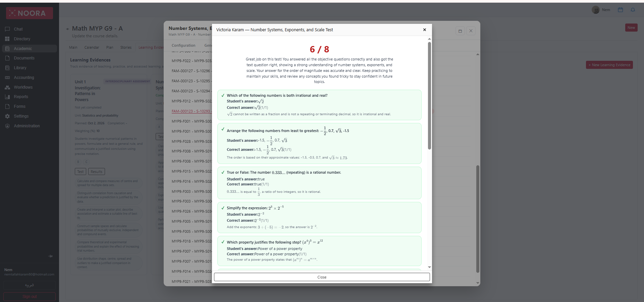
Task: Switch to the Calendar tab
Action: [x=92, y=48]
